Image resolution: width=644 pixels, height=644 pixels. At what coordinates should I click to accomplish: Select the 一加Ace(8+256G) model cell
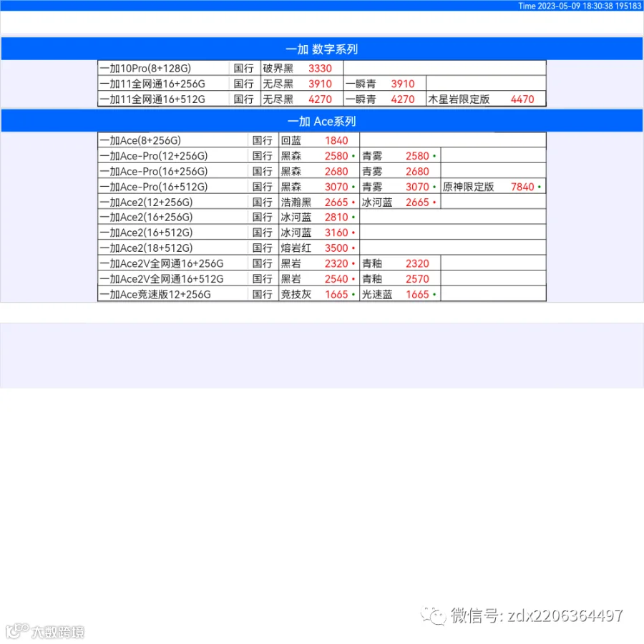coord(173,140)
